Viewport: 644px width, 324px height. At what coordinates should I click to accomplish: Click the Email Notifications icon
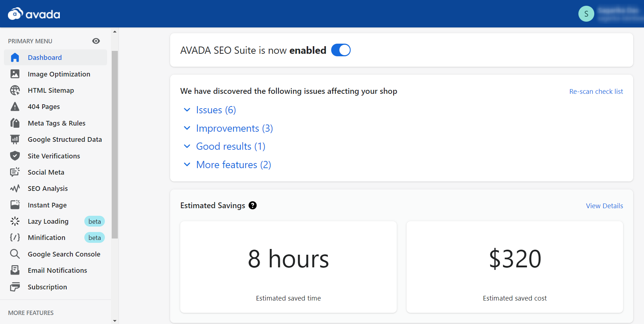pyautogui.click(x=15, y=270)
